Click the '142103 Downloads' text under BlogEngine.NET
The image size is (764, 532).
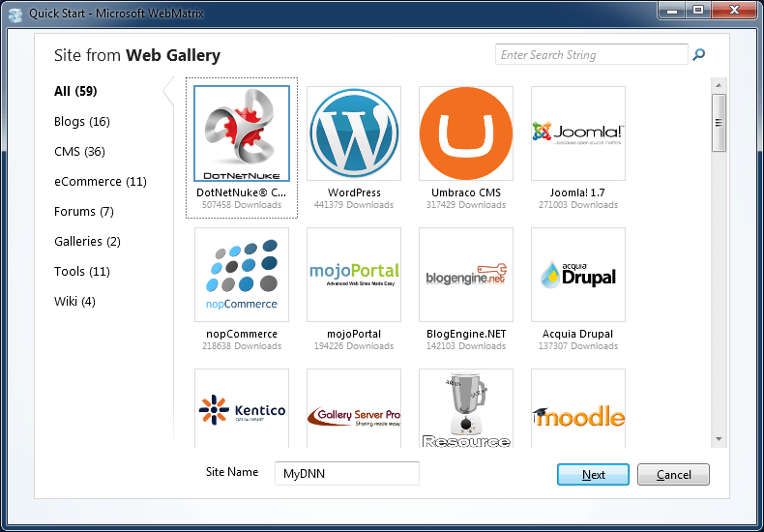click(x=466, y=346)
